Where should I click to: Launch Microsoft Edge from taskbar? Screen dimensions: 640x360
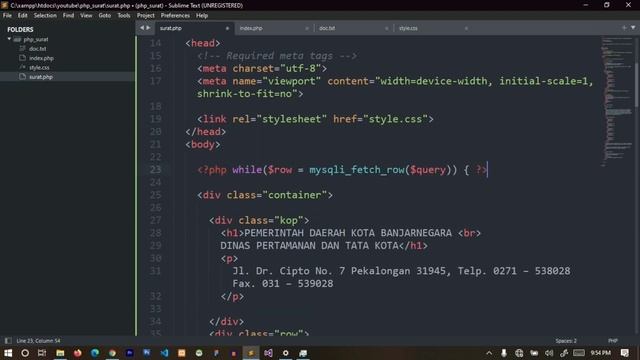95,353
